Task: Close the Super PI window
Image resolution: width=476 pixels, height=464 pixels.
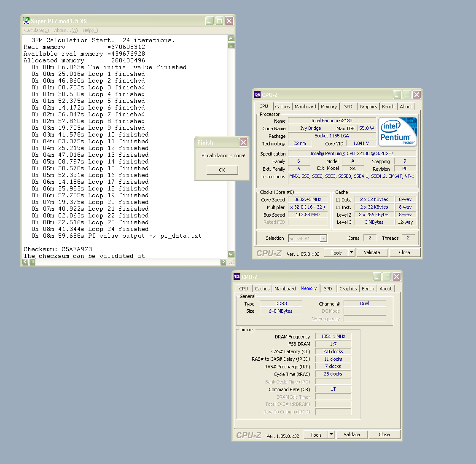Action: click(229, 21)
